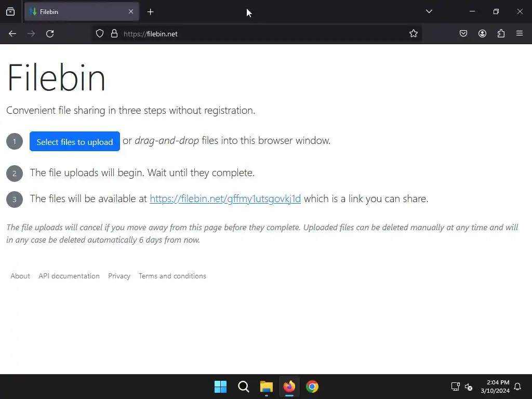Go forward one page

[x=31, y=34]
